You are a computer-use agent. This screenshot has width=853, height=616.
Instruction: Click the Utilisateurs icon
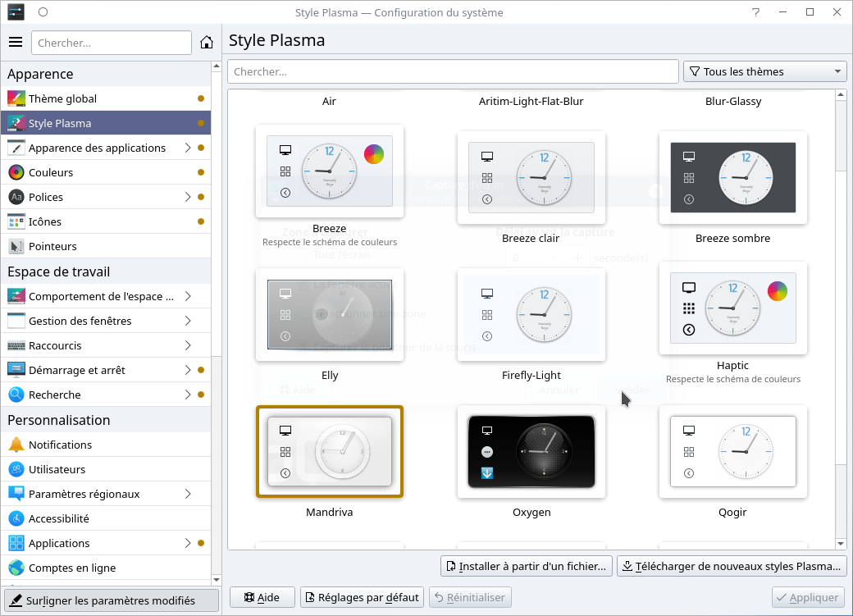(x=16, y=469)
